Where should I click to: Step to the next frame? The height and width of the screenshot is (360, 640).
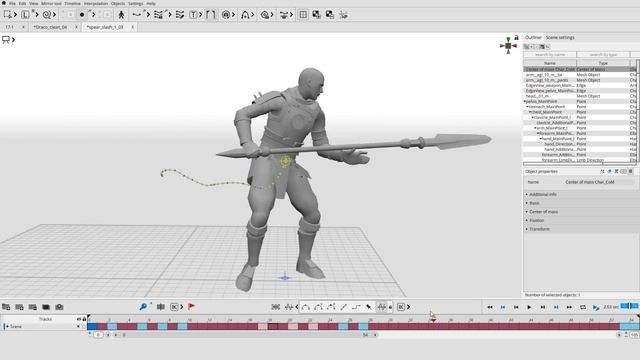542,307
